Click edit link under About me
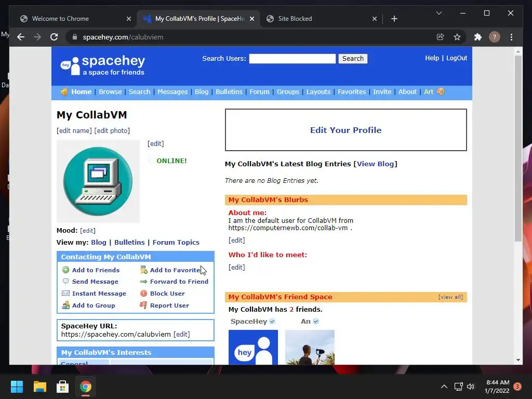Viewport: 532px width, 399px height. tap(236, 240)
